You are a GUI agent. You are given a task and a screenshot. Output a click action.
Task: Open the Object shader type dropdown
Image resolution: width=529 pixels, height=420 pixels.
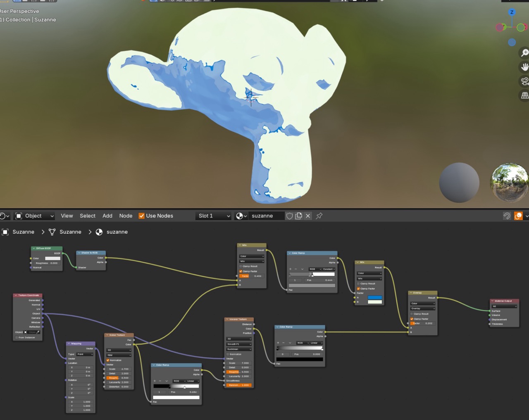(35, 216)
